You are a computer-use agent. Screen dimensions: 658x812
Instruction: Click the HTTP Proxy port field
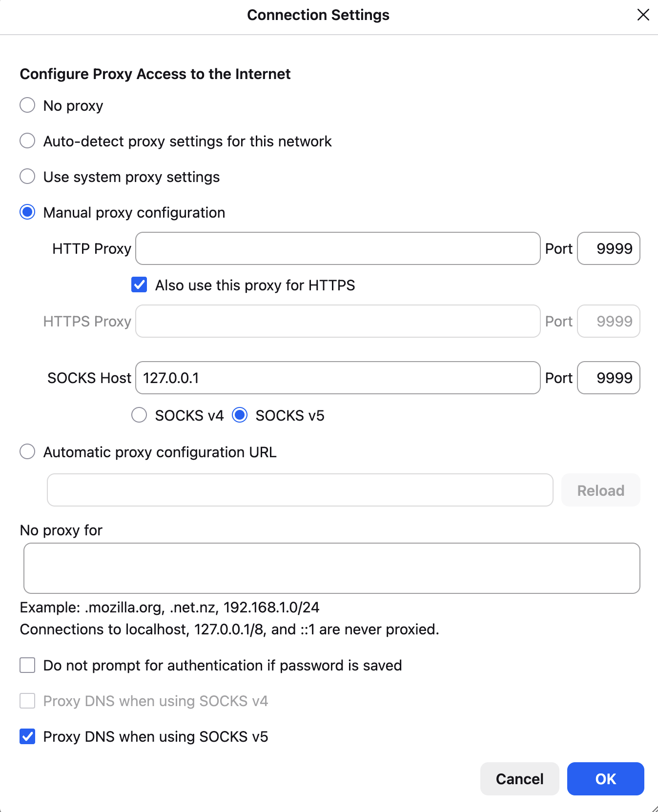pos(609,248)
